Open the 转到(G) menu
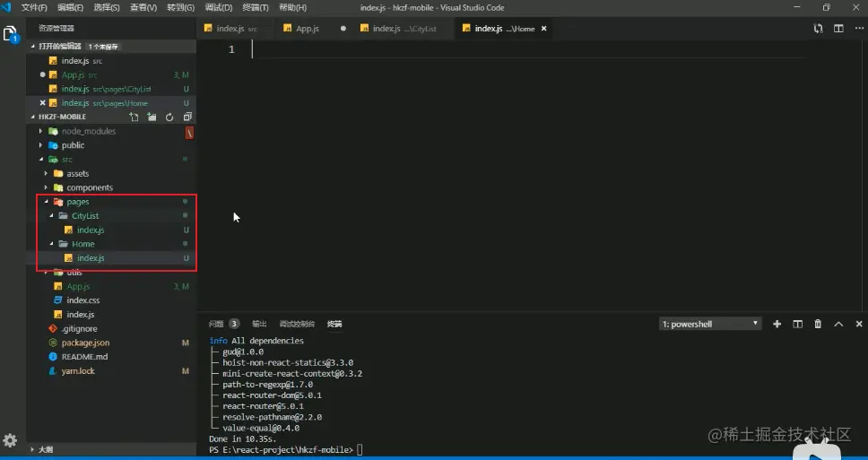Screen dimensions: 868x460 pyautogui.click(x=180, y=8)
